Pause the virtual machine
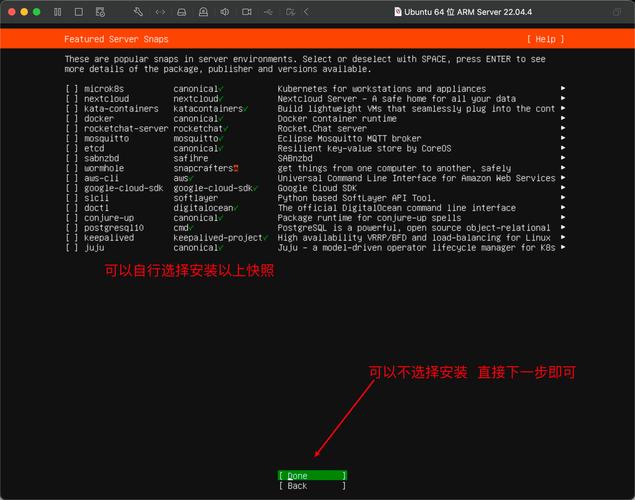 58,12
